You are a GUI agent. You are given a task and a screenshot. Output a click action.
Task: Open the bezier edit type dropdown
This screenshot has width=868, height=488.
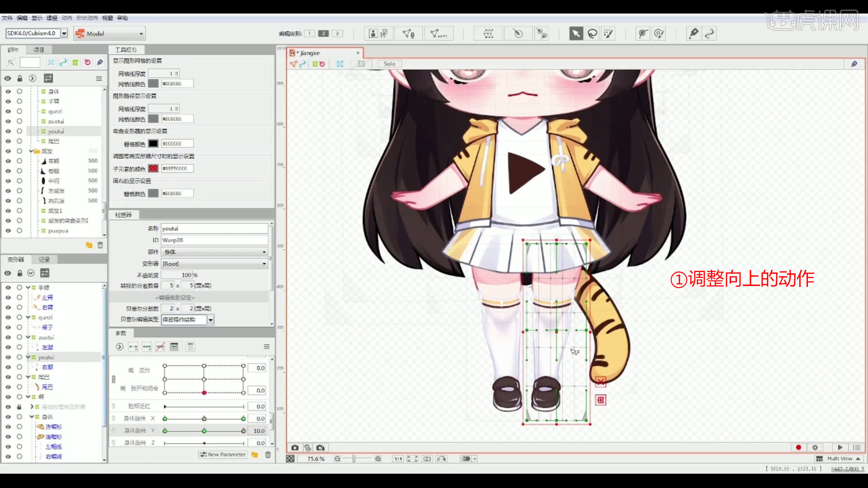[x=211, y=319]
